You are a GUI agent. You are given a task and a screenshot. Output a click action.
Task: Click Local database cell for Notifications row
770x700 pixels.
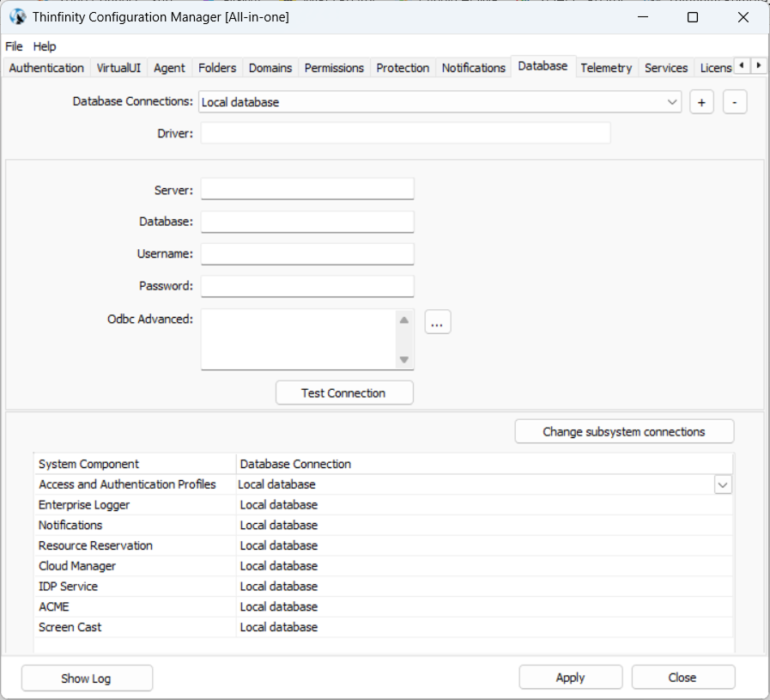[x=484, y=525]
